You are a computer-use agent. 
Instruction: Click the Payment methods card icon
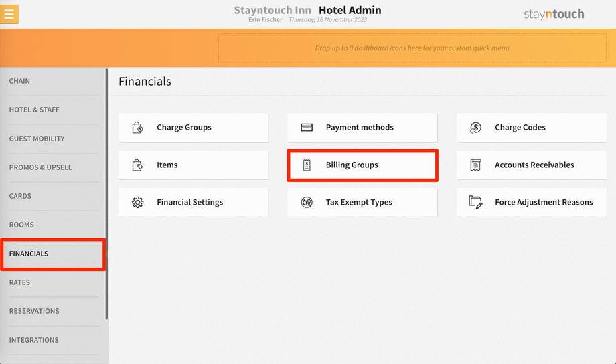(x=307, y=128)
